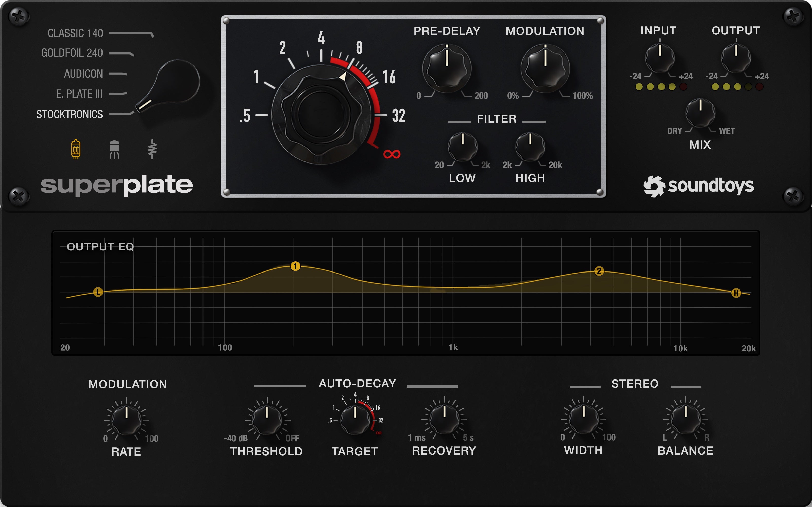Click the Low filter knob
This screenshot has width=812, height=507.
(463, 148)
